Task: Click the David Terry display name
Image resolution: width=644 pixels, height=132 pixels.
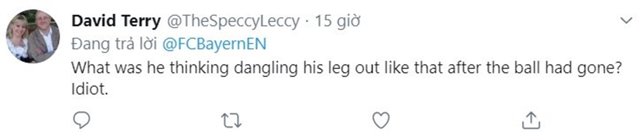Action: [x=116, y=21]
